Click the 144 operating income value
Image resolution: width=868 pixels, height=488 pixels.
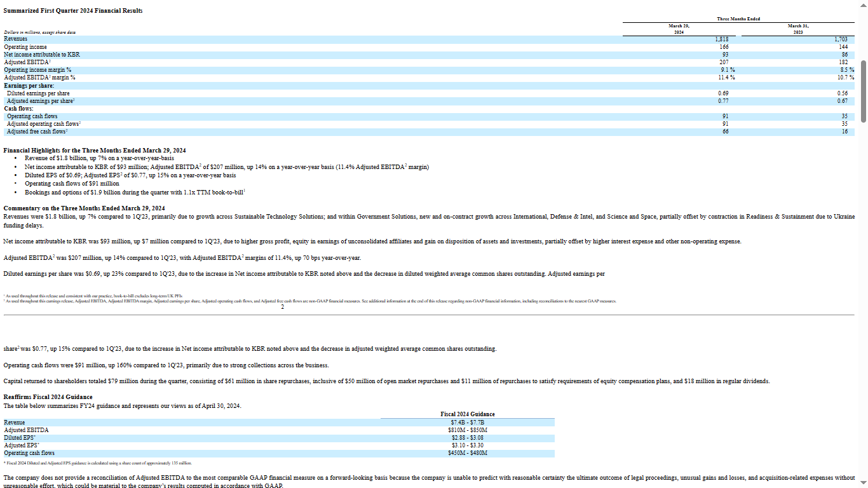(843, 47)
